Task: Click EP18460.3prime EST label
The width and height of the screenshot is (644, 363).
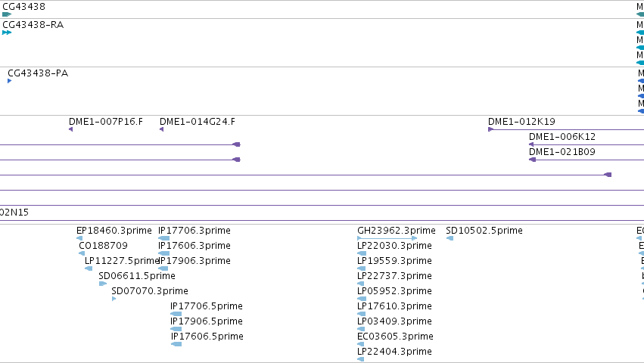Action: (114, 231)
